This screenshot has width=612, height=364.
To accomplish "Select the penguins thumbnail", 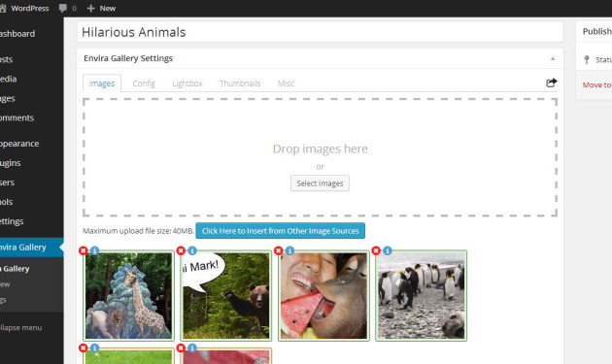I will pos(422,296).
